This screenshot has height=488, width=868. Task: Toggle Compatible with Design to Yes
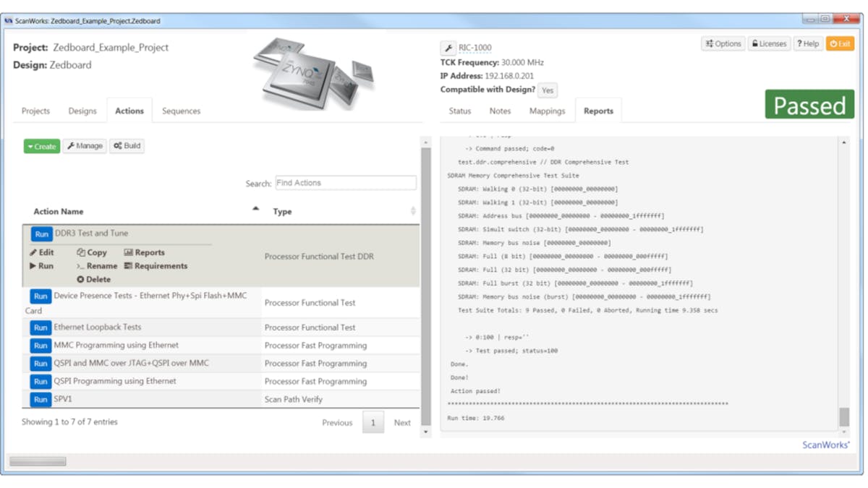click(x=547, y=90)
